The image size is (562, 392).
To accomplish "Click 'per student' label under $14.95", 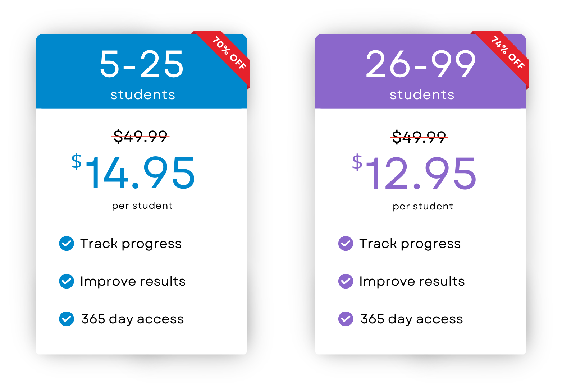I will 142,206.
